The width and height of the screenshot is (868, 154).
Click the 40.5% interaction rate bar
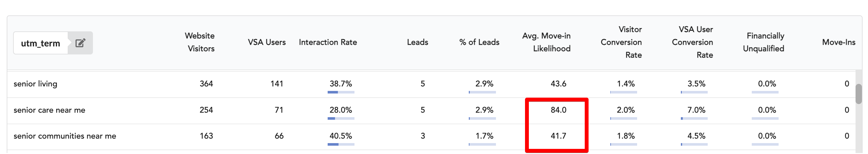pyautogui.click(x=341, y=144)
